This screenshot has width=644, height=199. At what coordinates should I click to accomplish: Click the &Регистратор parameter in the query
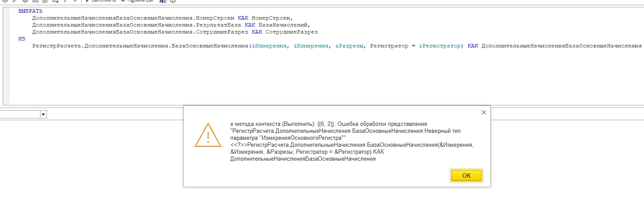[440, 46]
